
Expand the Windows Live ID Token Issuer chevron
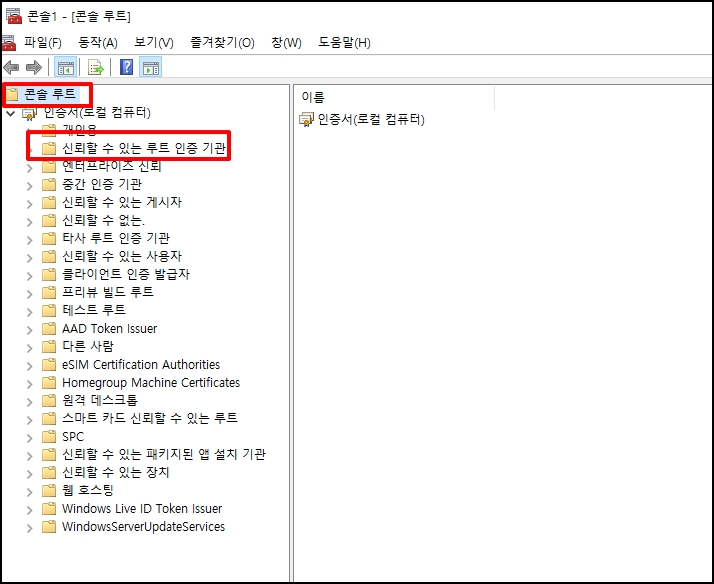click(30, 510)
